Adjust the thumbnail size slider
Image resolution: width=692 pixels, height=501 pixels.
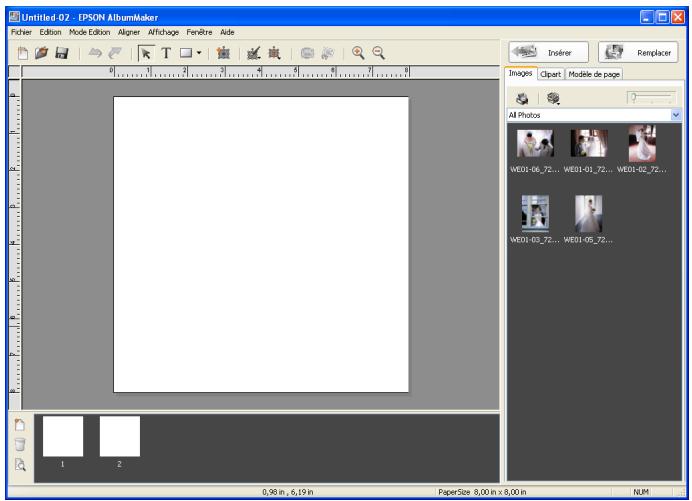point(651,98)
